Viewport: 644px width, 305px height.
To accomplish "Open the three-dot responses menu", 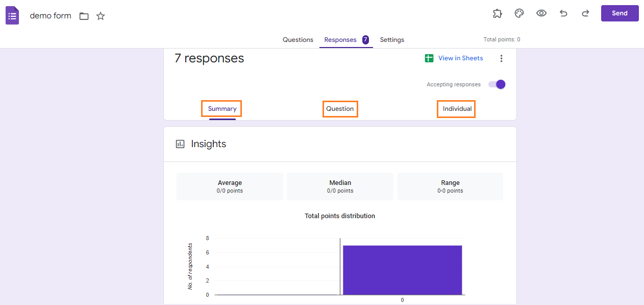I will coord(501,59).
